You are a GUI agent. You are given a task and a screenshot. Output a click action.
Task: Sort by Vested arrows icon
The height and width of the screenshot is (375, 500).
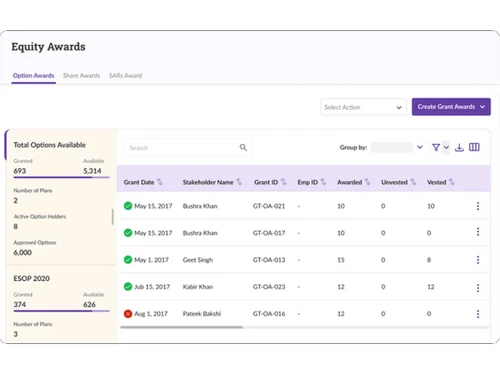[452, 182]
